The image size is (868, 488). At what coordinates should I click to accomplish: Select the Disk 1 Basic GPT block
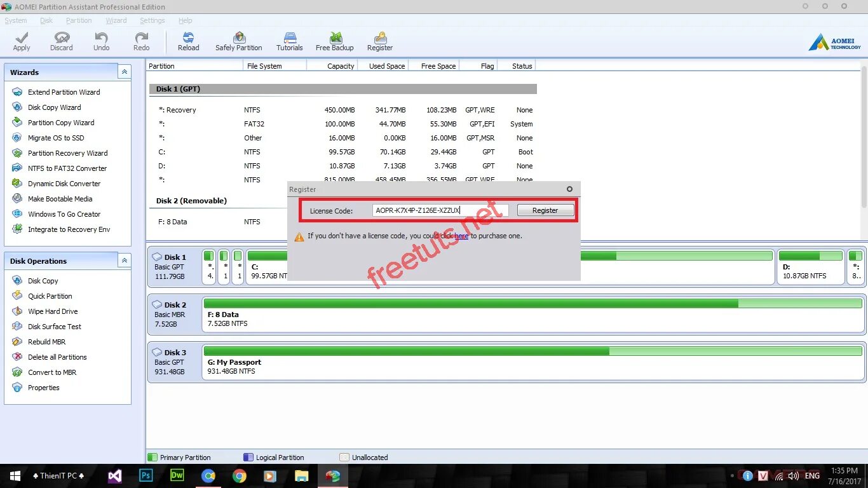[174, 267]
